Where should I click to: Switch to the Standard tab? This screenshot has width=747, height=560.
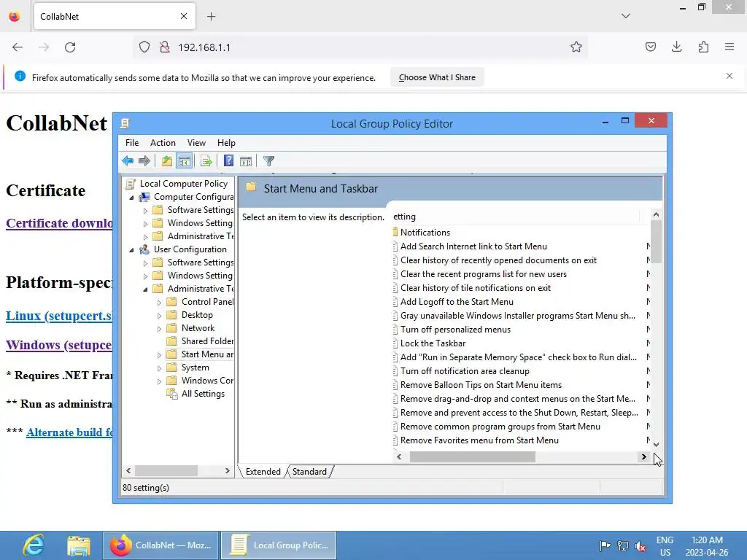[x=309, y=472]
